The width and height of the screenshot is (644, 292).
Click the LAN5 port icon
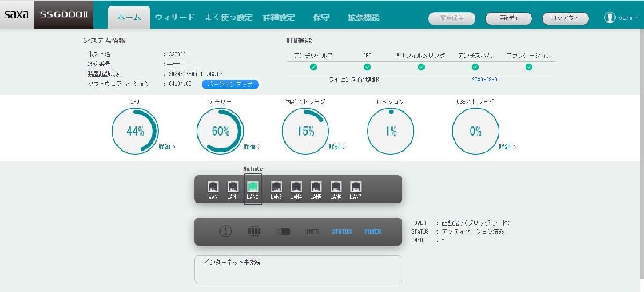[x=316, y=186]
